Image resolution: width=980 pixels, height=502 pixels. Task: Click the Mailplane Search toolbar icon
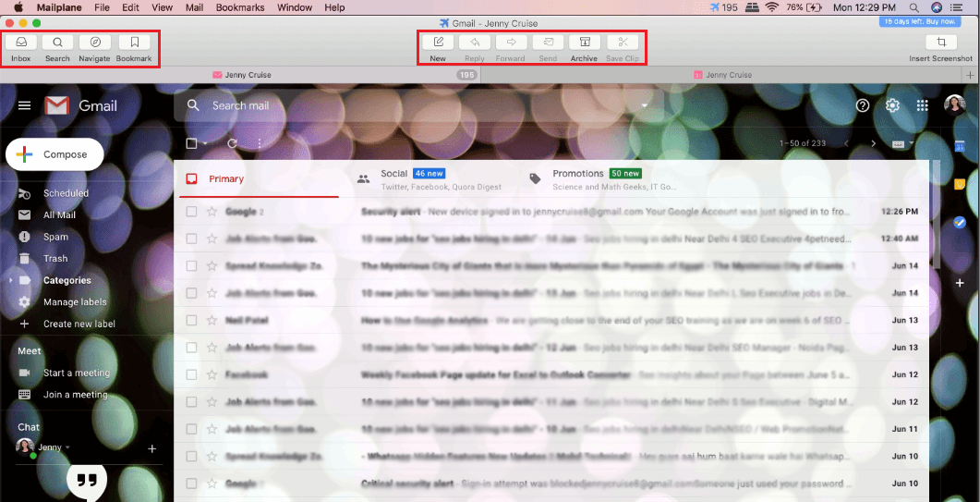pos(57,43)
